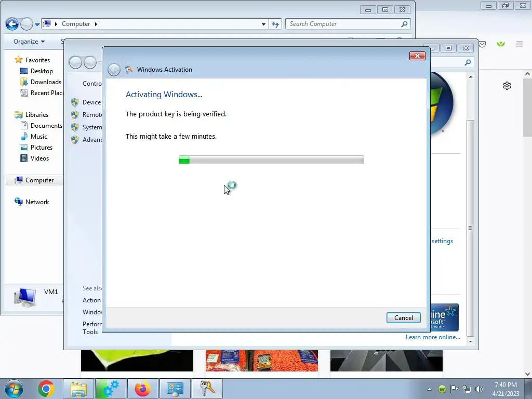The image size is (532, 399).
Task: Open Device Manager link in System window
Action: 91,102
